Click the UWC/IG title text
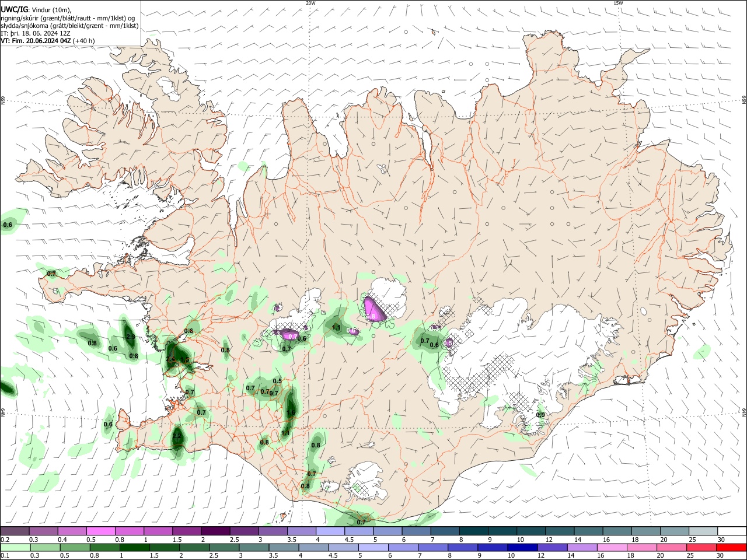Image resolution: width=747 pixels, height=560 pixels. tap(14, 10)
